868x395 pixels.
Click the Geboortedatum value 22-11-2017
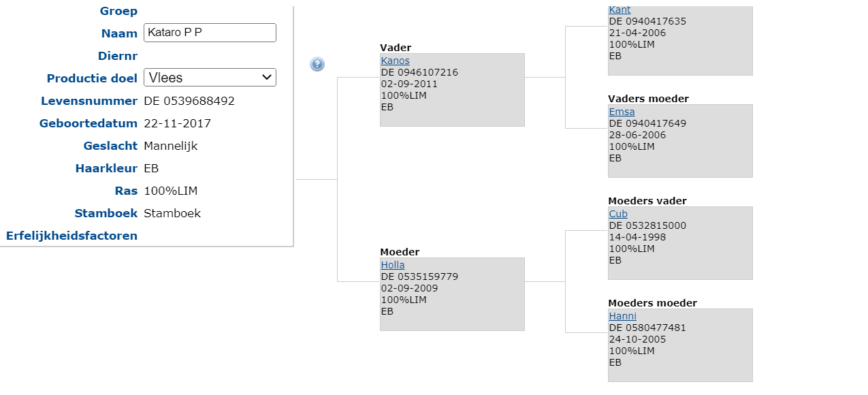click(x=177, y=123)
